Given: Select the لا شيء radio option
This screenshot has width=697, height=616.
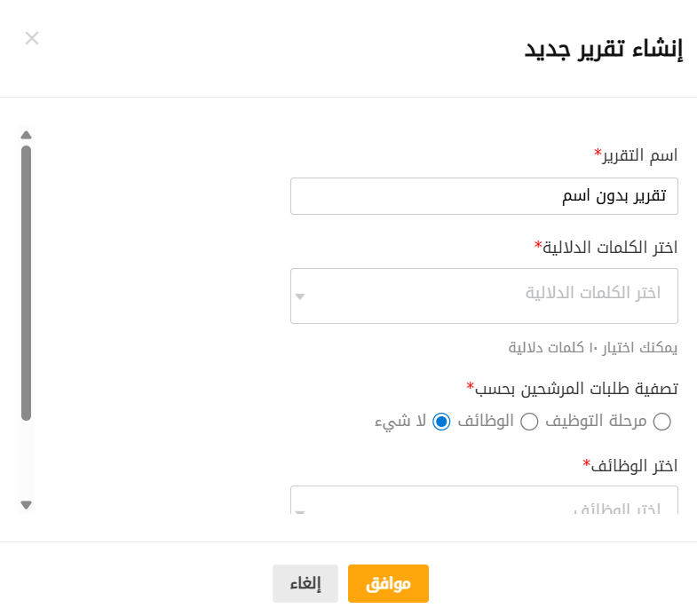Looking at the screenshot, I should coord(441,422).
